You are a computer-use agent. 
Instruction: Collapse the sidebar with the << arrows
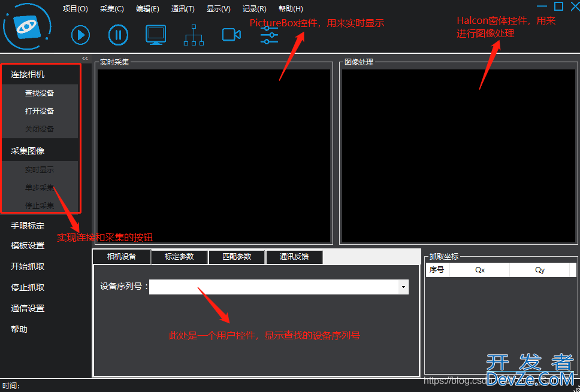85,59
